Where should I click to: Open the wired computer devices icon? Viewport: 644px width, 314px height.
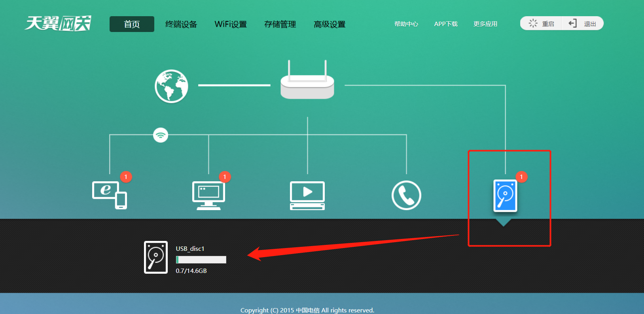coord(208,195)
